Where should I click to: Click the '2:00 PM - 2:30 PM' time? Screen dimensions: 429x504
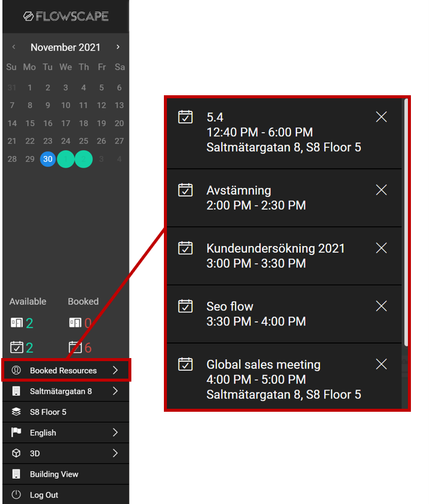[x=256, y=205]
